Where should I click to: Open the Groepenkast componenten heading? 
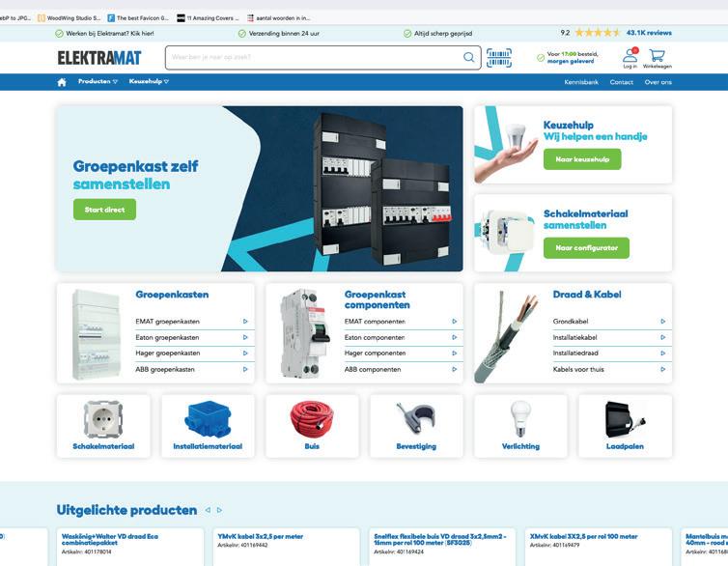coord(377,299)
